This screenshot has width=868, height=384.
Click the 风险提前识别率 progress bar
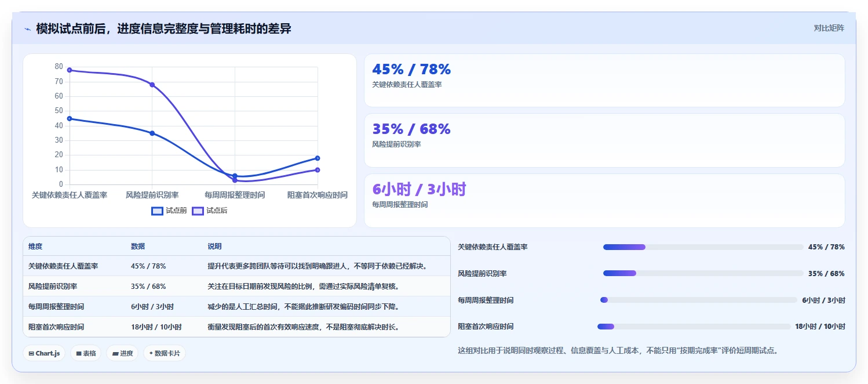pos(703,273)
